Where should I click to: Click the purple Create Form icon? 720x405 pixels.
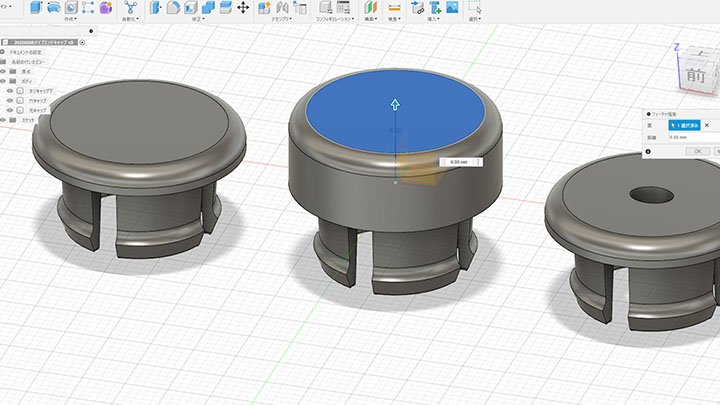[x=106, y=7]
